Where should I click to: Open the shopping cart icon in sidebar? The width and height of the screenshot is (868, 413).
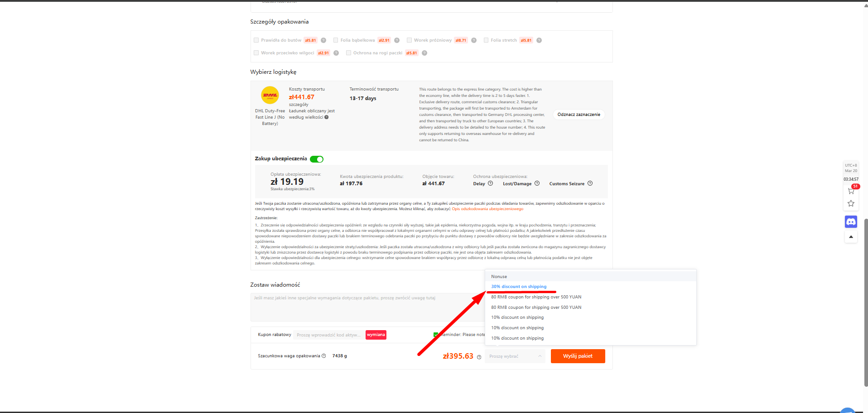pos(851,191)
